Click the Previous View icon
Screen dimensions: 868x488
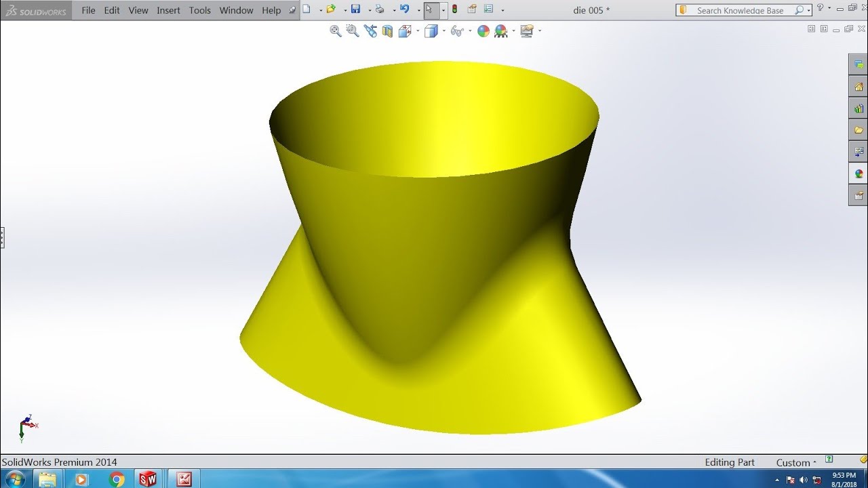click(x=370, y=30)
